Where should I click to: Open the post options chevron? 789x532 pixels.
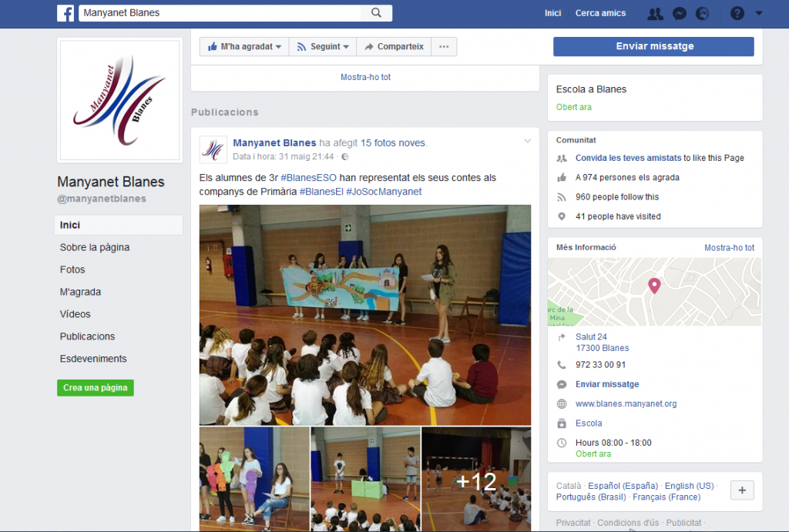tap(527, 141)
